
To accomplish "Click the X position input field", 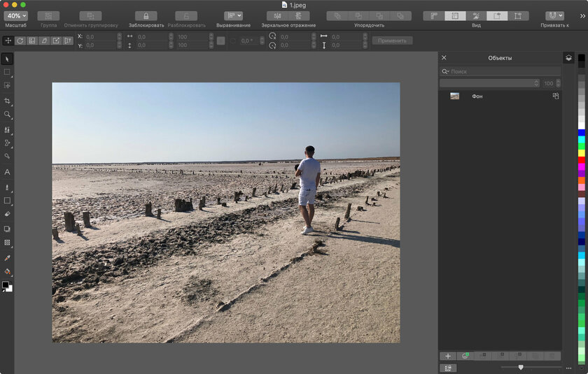I will pyautogui.click(x=101, y=36).
